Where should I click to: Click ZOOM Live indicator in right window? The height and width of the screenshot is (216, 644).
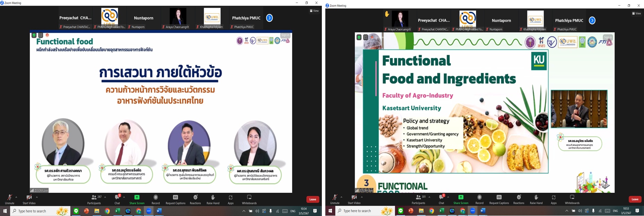click(x=364, y=190)
